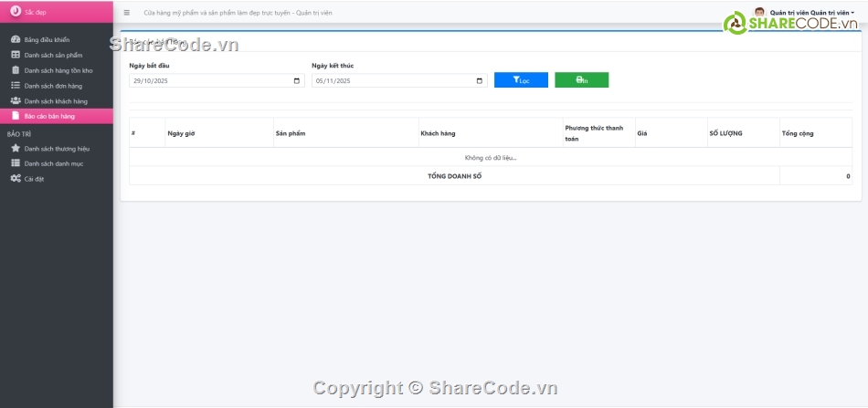Click the admin user avatar
Screen dimensions: 868x408
pyautogui.click(x=759, y=13)
